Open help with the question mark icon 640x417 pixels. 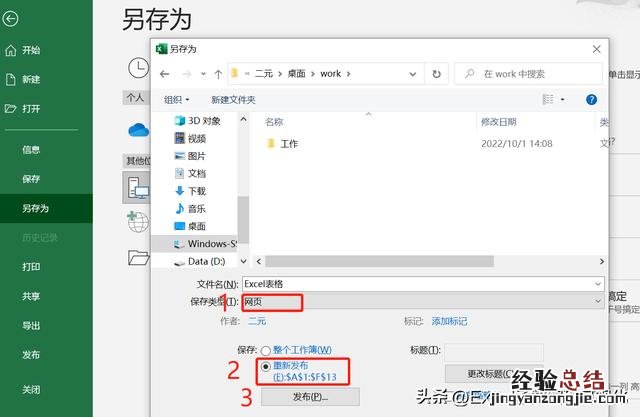591,99
